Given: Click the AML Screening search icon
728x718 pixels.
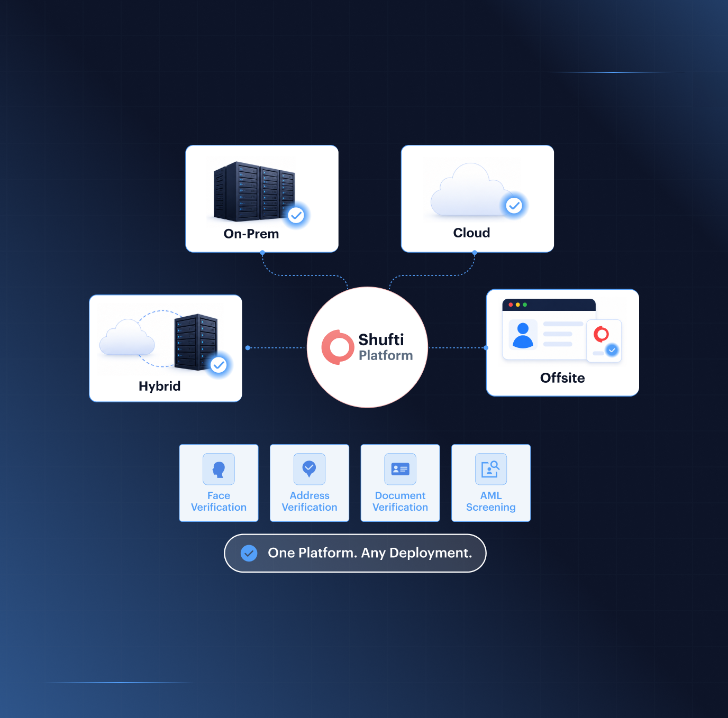Looking at the screenshot, I should point(491,469).
